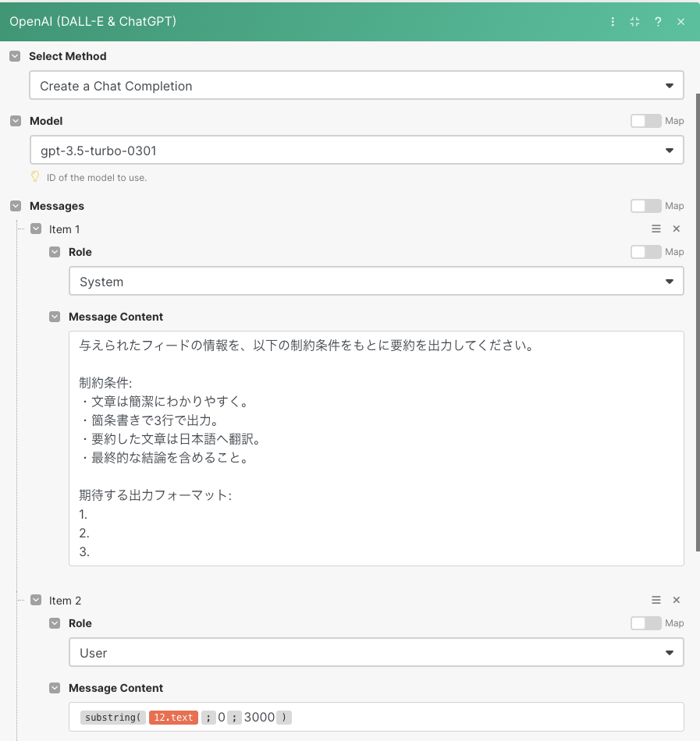Click the 12.text variable pill
Viewport: 700px width, 741px height.
[173, 718]
